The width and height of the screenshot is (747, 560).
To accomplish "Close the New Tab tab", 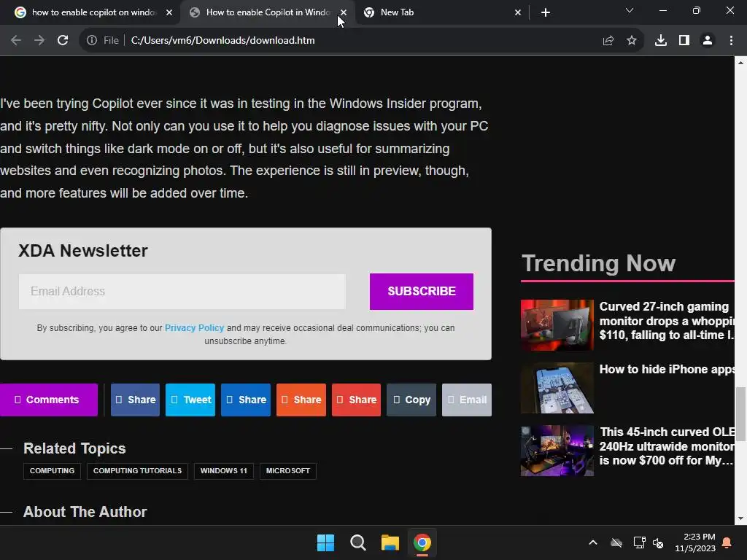I will pyautogui.click(x=518, y=12).
